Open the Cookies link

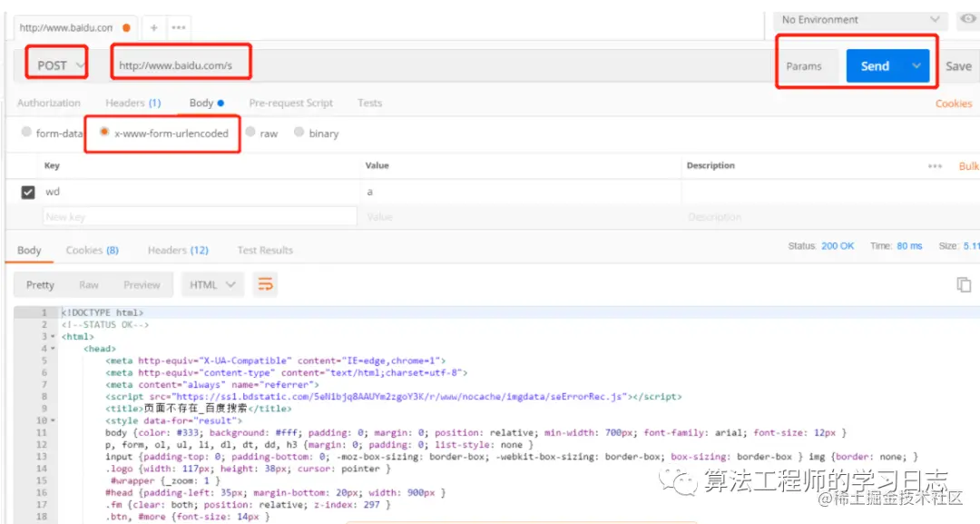click(953, 104)
